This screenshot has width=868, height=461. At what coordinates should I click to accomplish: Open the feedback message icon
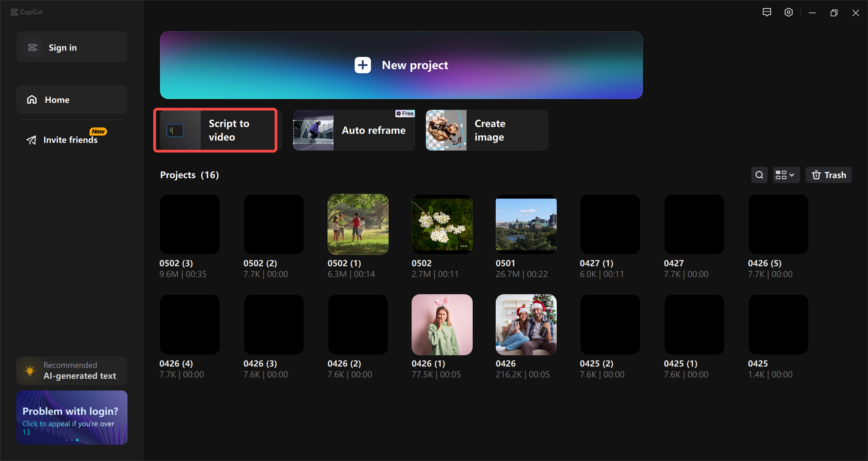click(767, 13)
